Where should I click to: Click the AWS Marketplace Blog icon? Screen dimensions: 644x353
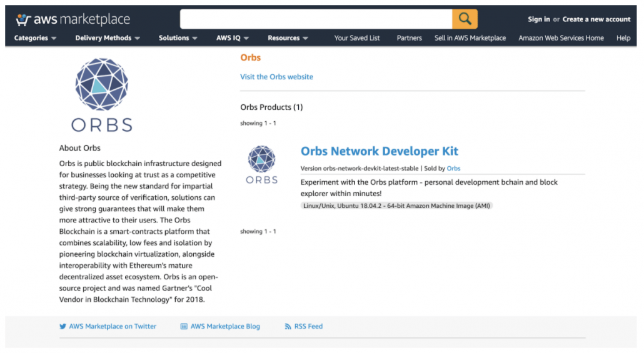point(184,326)
